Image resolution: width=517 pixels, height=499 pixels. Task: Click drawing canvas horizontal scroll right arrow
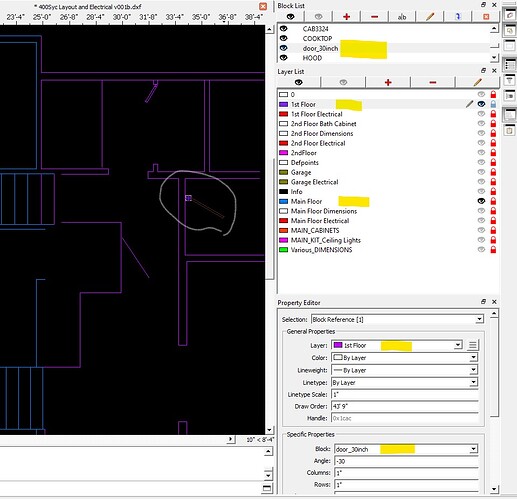point(230,439)
